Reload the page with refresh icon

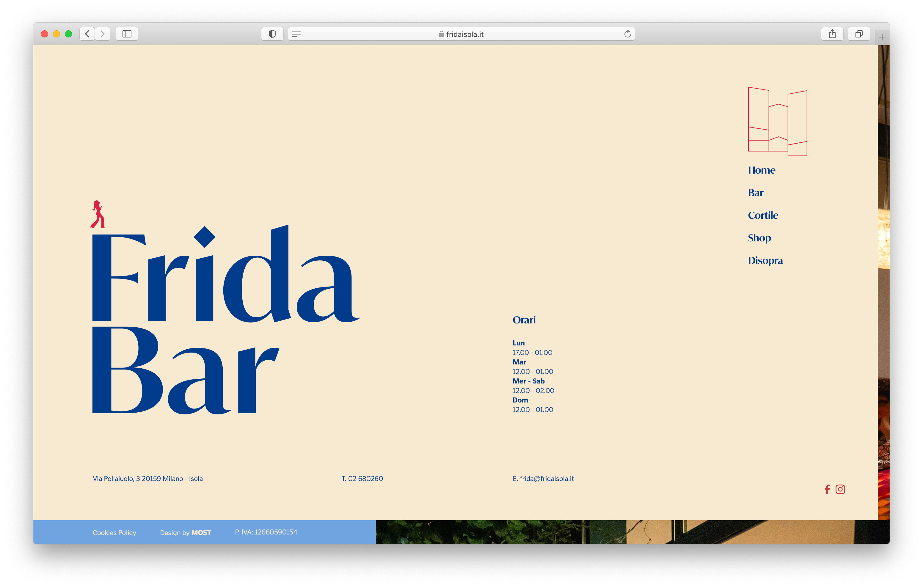click(x=627, y=34)
